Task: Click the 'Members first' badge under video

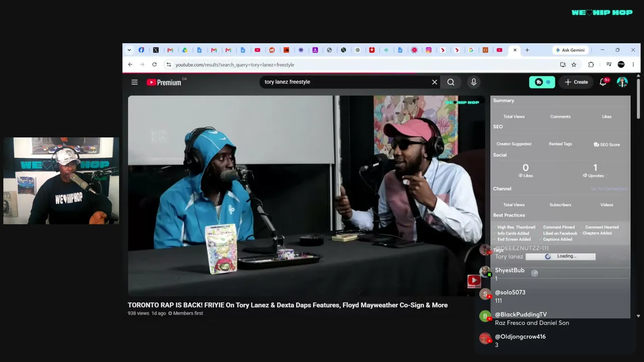Action: click(x=186, y=313)
